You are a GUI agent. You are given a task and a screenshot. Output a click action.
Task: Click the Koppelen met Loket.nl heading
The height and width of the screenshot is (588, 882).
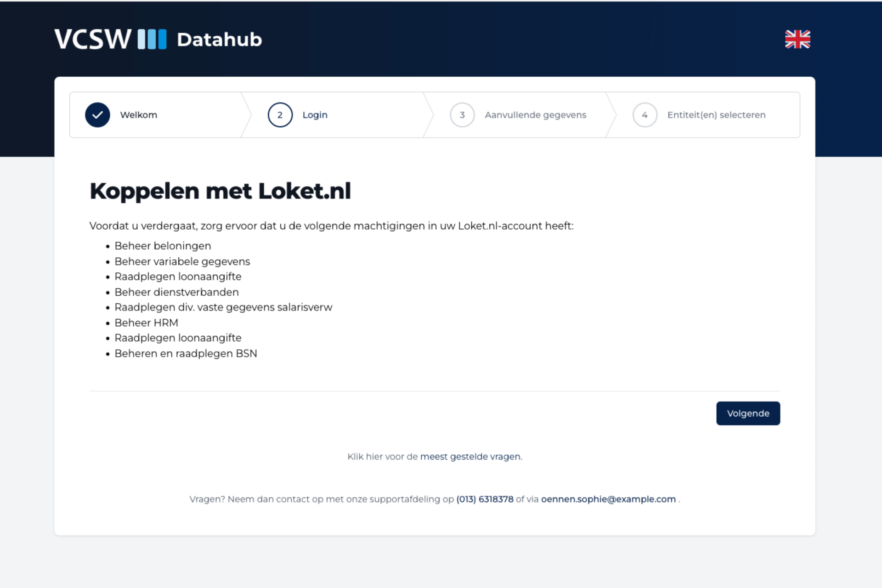click(220, 191)
